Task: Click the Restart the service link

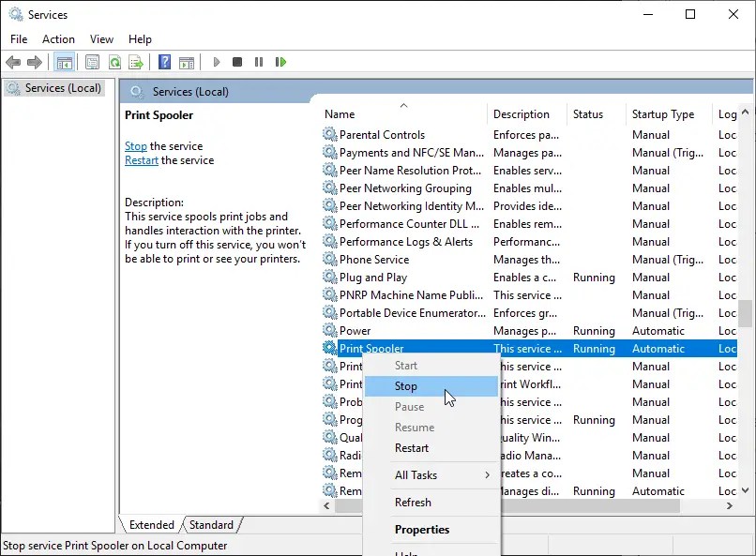Action: click(142, 160)
